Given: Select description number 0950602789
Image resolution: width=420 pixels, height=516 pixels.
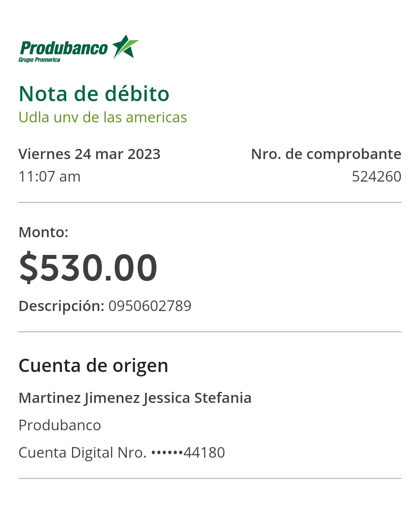Looking at the screenshot, I should [x=150, y=306].
